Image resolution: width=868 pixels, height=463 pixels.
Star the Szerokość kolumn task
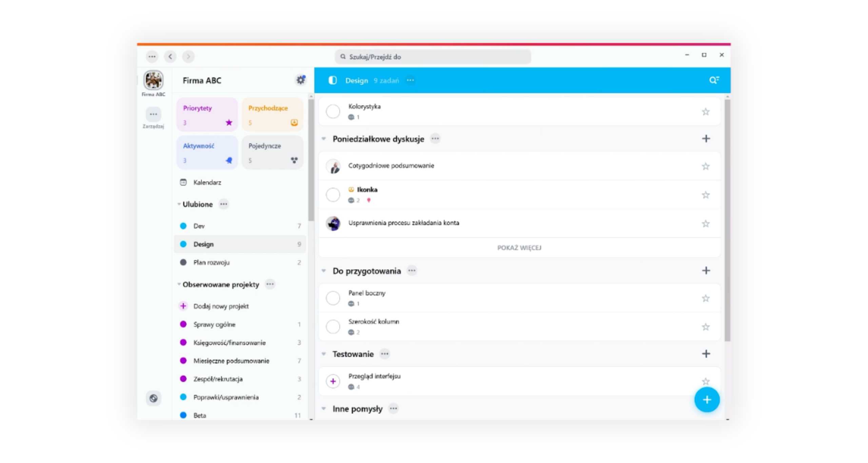(x=705, y=327)
